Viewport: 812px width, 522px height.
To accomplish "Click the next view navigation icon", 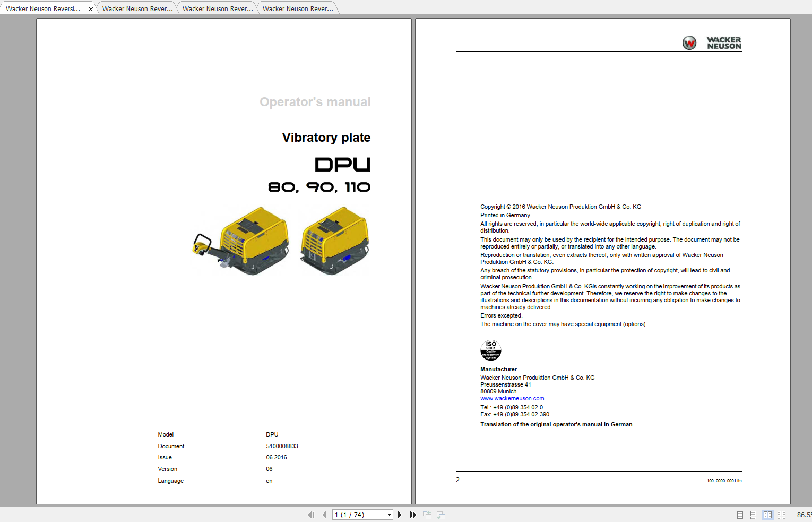I will (441, 515).
